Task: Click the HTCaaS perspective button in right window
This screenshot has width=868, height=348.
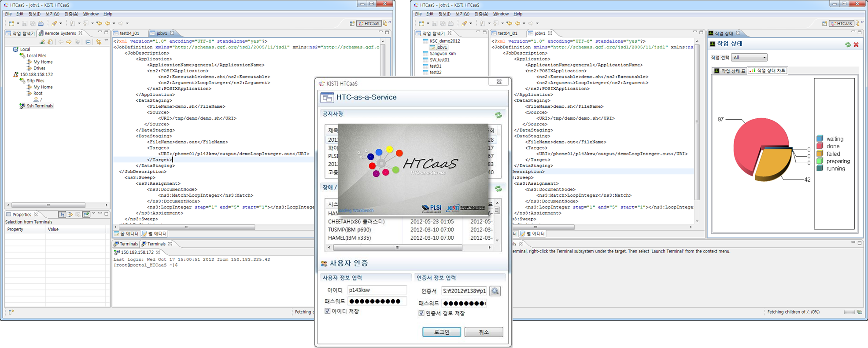Action: pos(841,23)
